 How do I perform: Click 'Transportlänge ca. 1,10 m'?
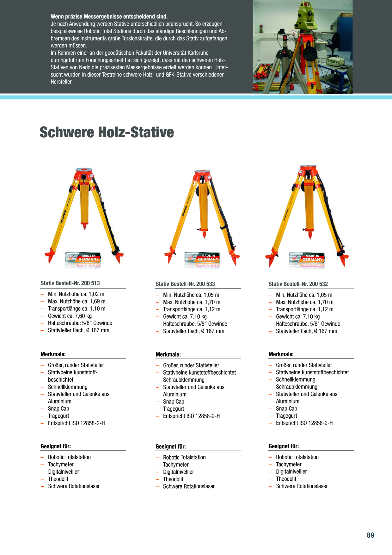click(x=77, y=309)
